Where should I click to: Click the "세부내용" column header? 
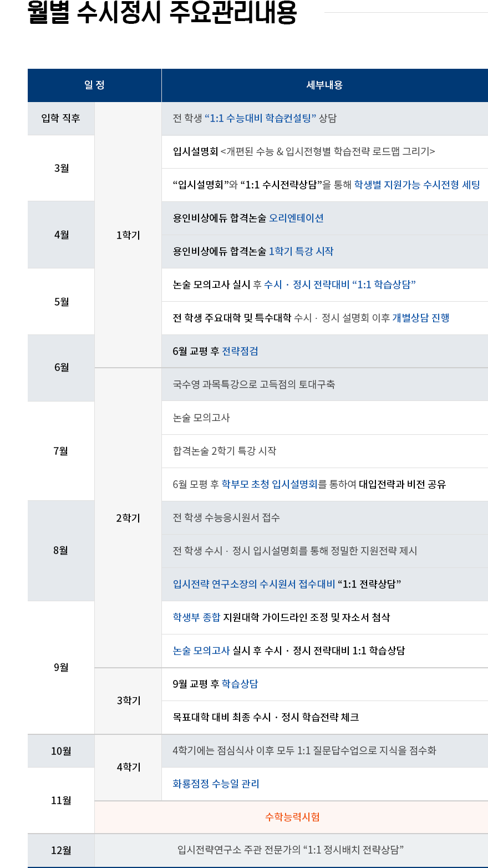(324, 85)
